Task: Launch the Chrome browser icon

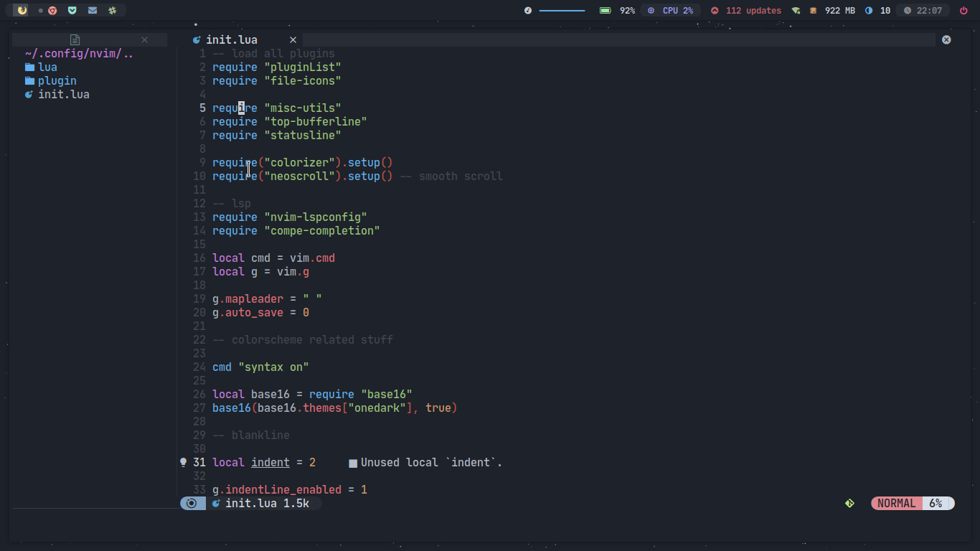Action: [52, 11]
